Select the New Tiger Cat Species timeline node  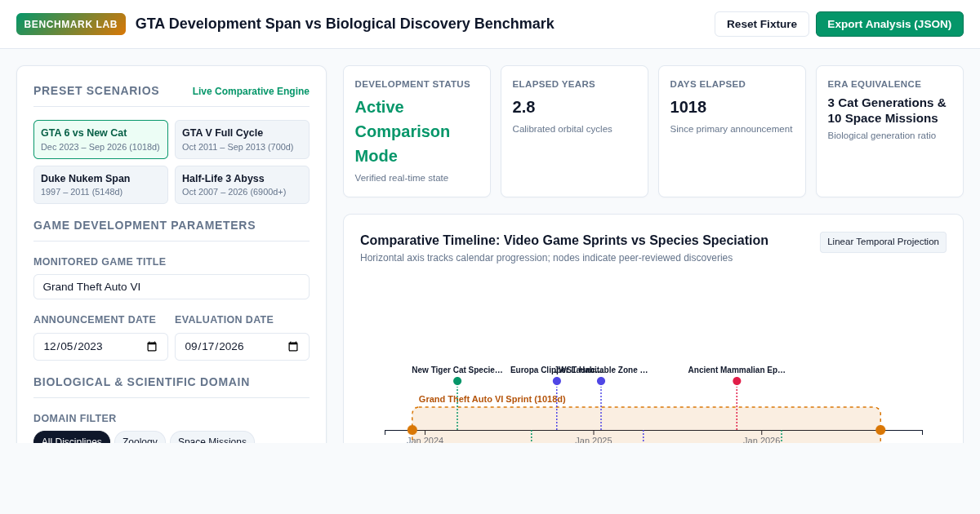click(x=457, y=381)
